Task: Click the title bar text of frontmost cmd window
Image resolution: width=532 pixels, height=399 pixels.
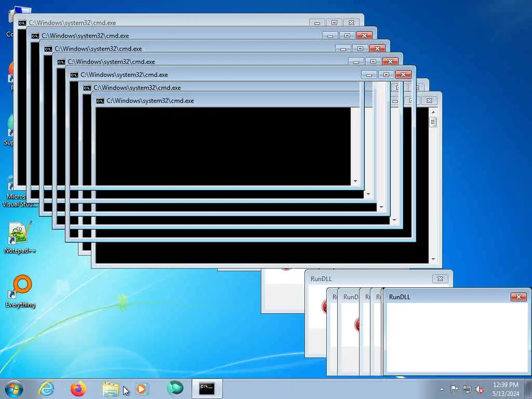Action: [x=124, y=75]
